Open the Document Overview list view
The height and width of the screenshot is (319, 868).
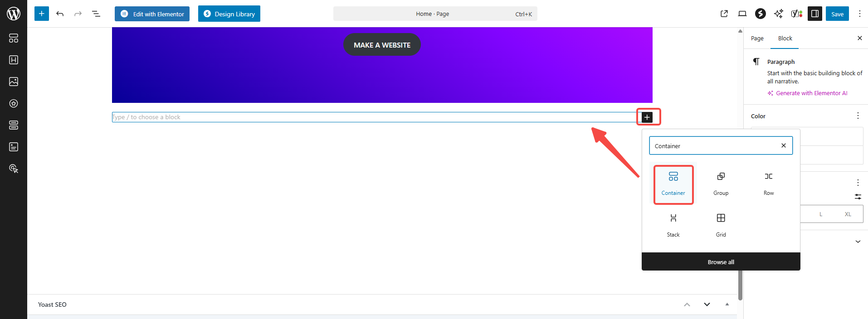point(96,14)
